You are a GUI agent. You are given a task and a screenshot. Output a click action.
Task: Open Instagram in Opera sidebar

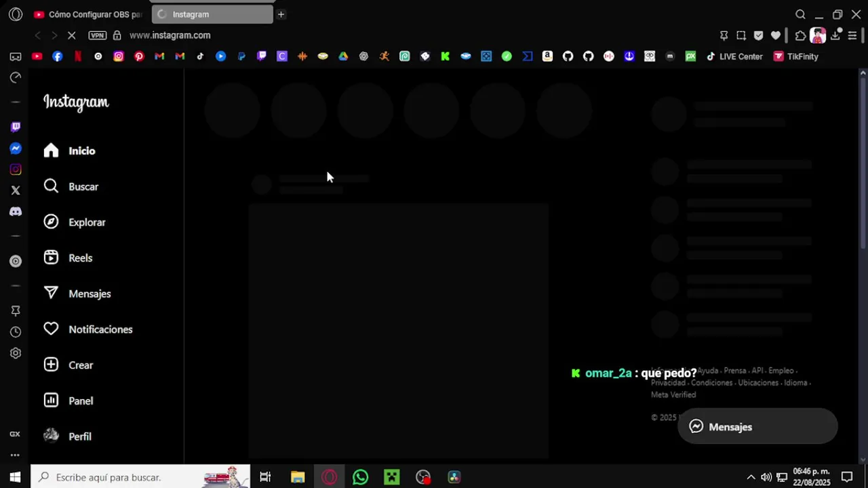click(x=16, y=169)
